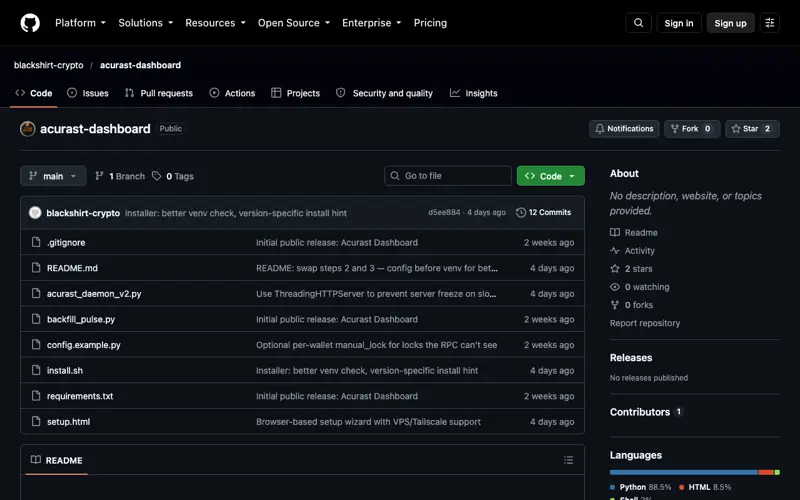The width and height of the screenshot is (800, 500).
Task: Open the config.example.py file name
Action: coord(84,345)
